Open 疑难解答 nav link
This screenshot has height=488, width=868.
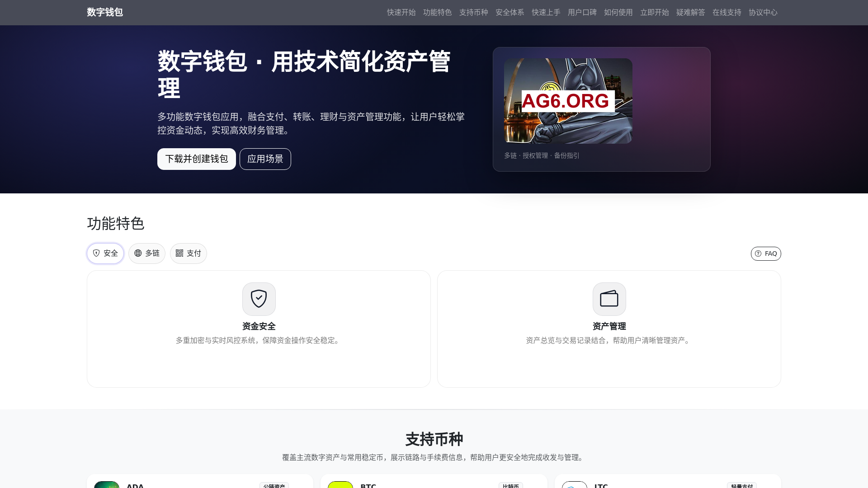point(690,12)
